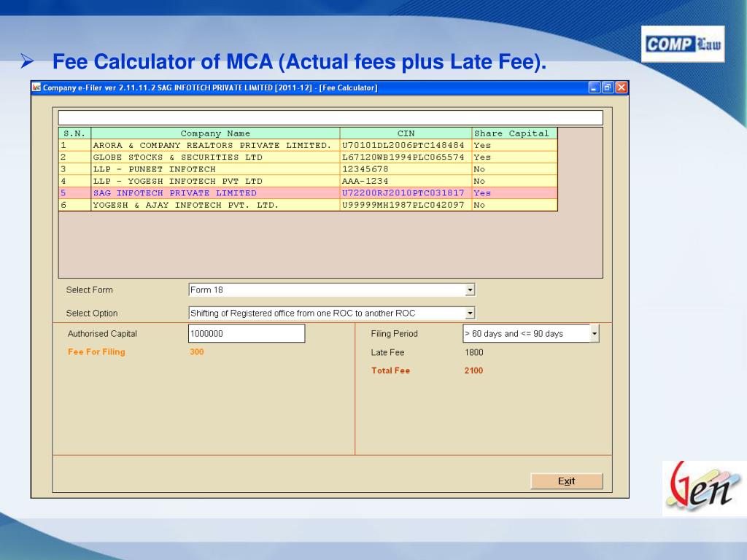Click the Late Fee value 1800

474,352
